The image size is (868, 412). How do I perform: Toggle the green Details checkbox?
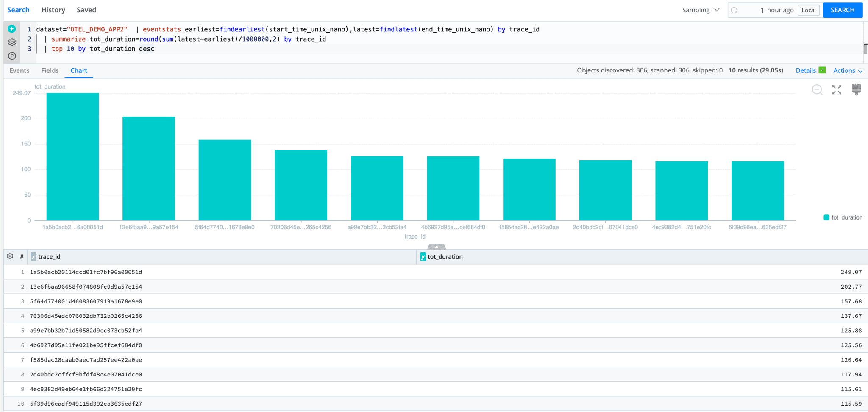[x=822, y=70]
